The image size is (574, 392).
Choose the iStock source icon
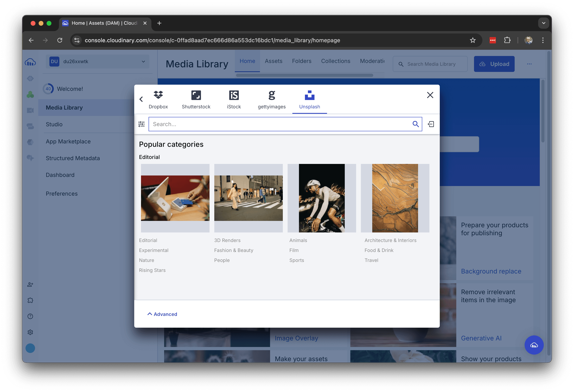pos(234,95)
